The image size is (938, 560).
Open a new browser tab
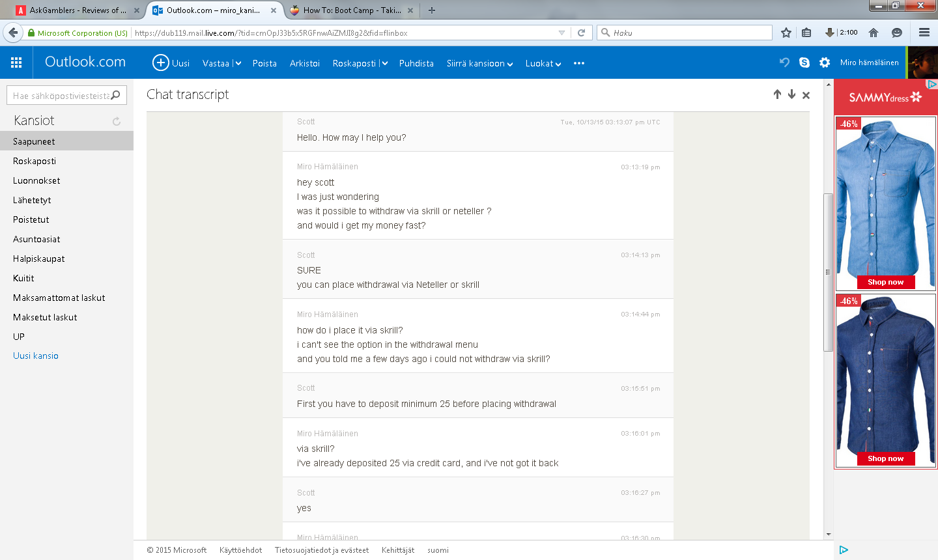pyautogui.click(x=431, y=10)
